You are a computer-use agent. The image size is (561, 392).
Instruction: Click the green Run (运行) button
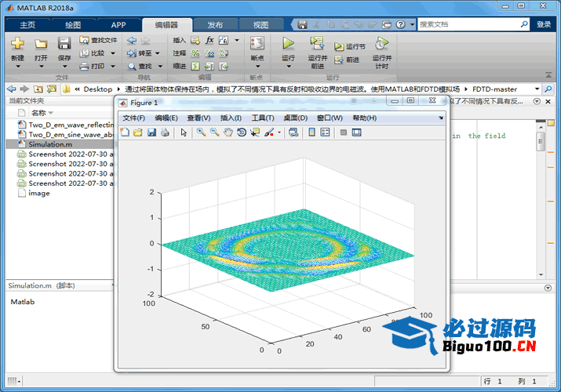click(x=288, y=44)
